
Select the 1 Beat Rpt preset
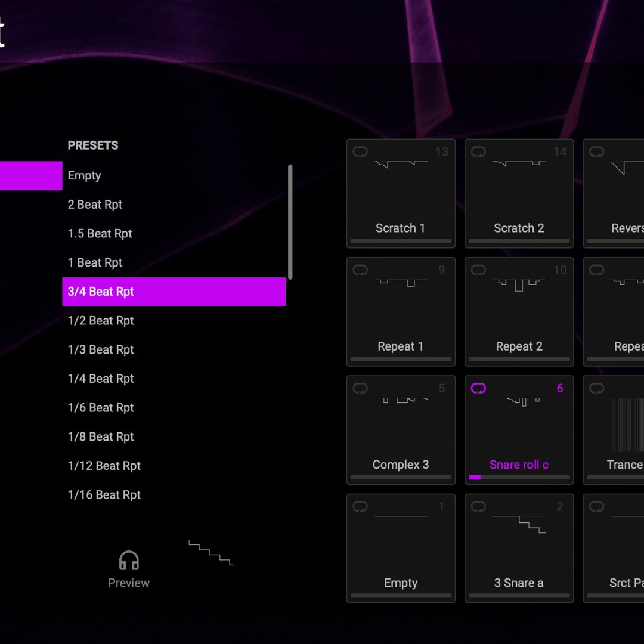(x=95, y=262)
